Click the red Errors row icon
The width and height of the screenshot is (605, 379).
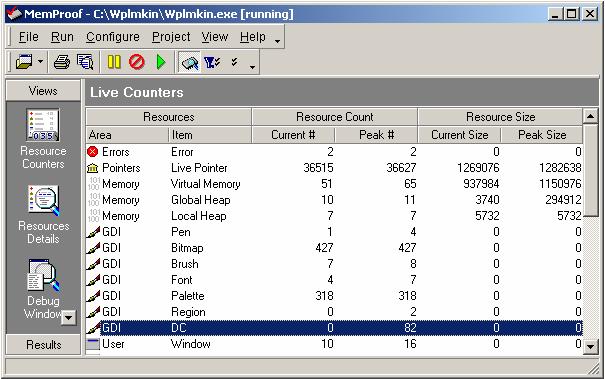(x=93, y=152)
